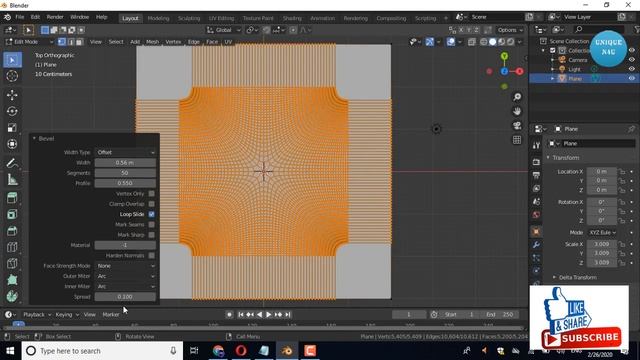Open rotation Mode XYZ Euler dropdown
The height and width of the screenshot is (360, 640).
[602, 232]
